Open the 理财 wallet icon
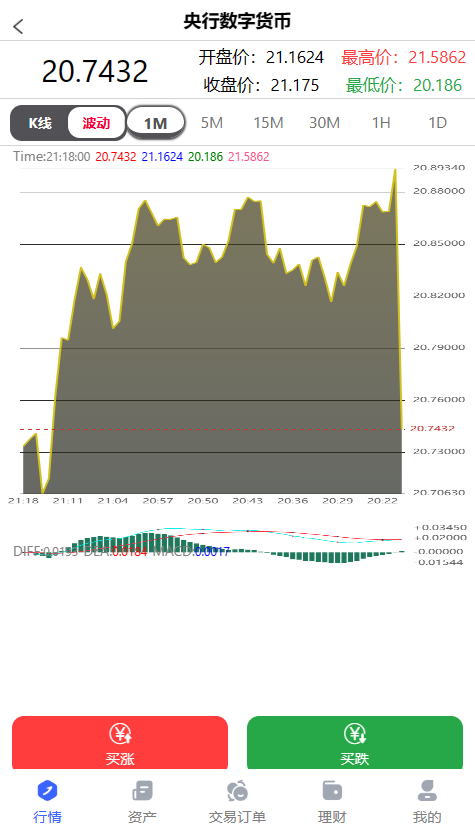475x831 pixels. (332, 791)
